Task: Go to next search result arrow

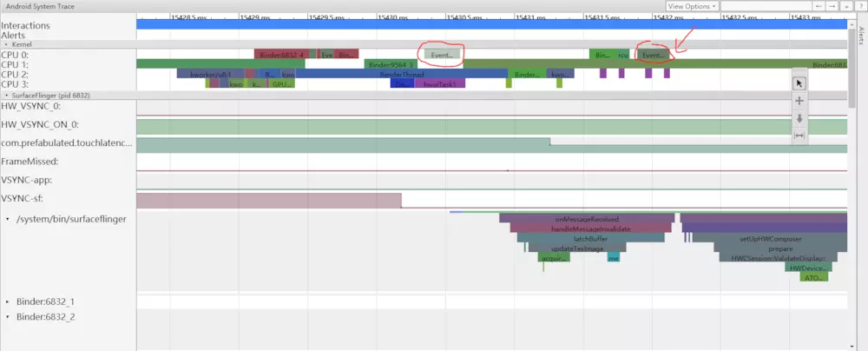Action: pyautogui.click(x=832, y=6)
